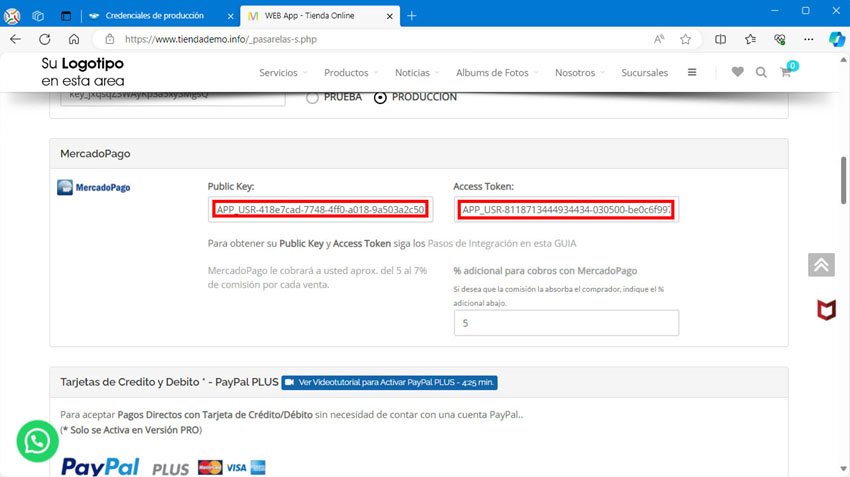Click the heart wishlist icon

737,72
